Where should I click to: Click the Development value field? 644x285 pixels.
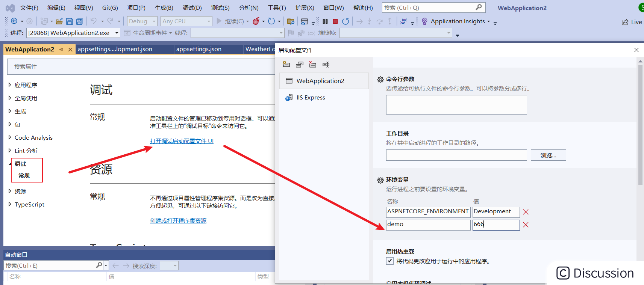point(496,212)
